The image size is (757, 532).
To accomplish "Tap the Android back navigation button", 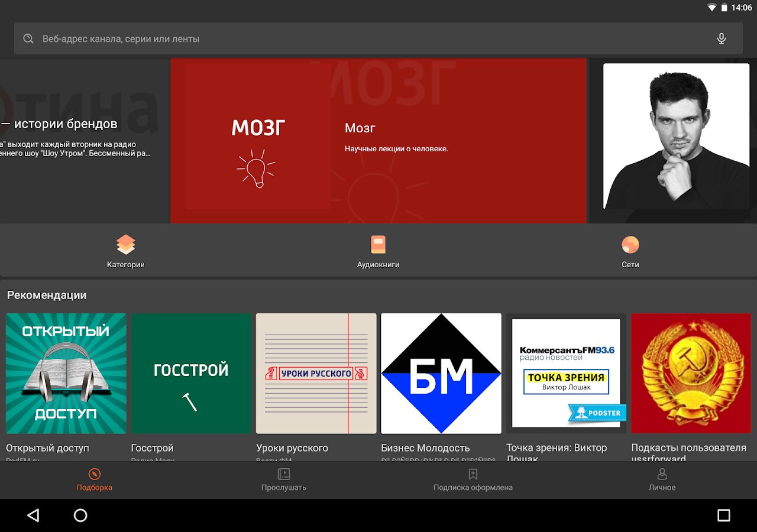I will coord(34,515).
